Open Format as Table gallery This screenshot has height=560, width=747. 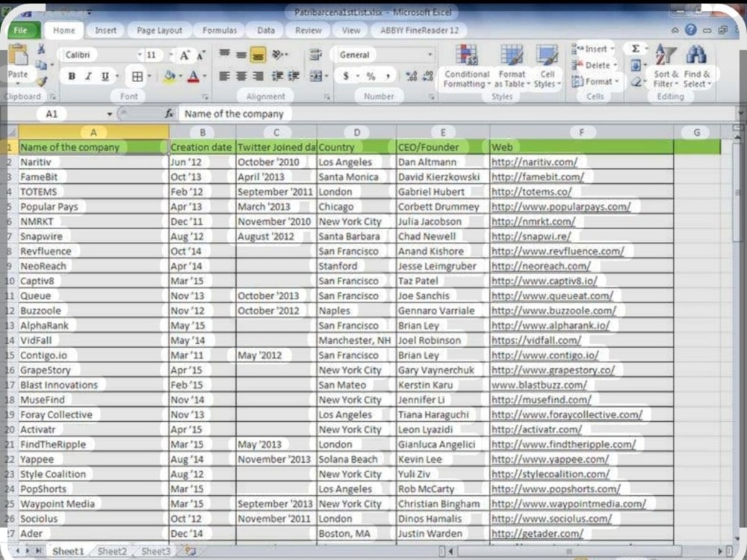[x=512, y=66]
